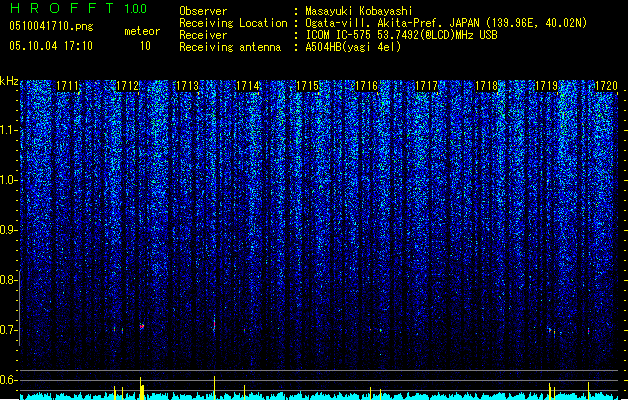
Task: Click the yellow power spike between 1713 and 1714
Action: pyautogui.click(x=215, y=388)
